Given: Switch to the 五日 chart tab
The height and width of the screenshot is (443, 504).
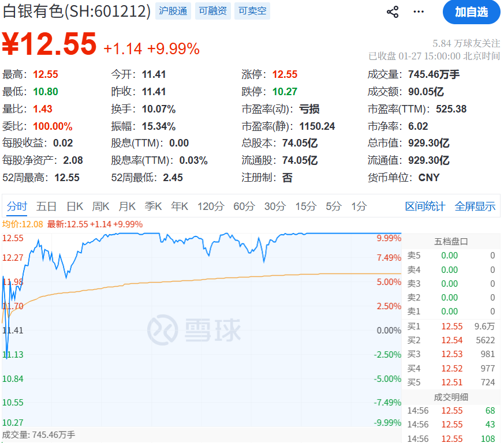Looking at the screenshot, I should point(46,207).
